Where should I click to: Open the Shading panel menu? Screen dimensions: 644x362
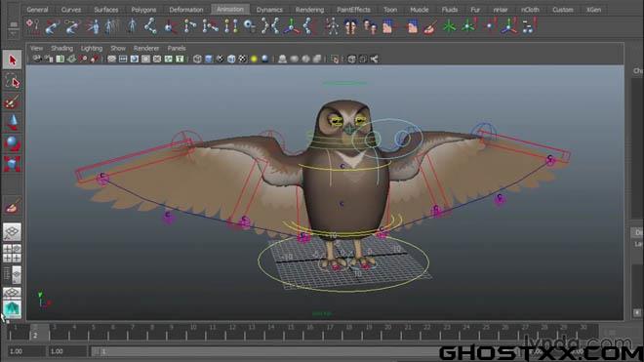(x=61, y=48)
